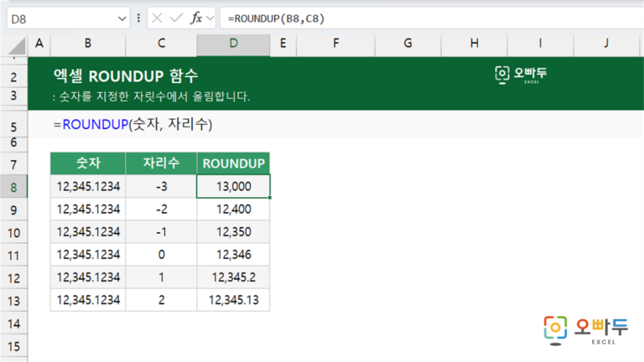Select cell C12 with value 1
The height and width of the screenshot is (362, 644).
click(x=161, y=277)
